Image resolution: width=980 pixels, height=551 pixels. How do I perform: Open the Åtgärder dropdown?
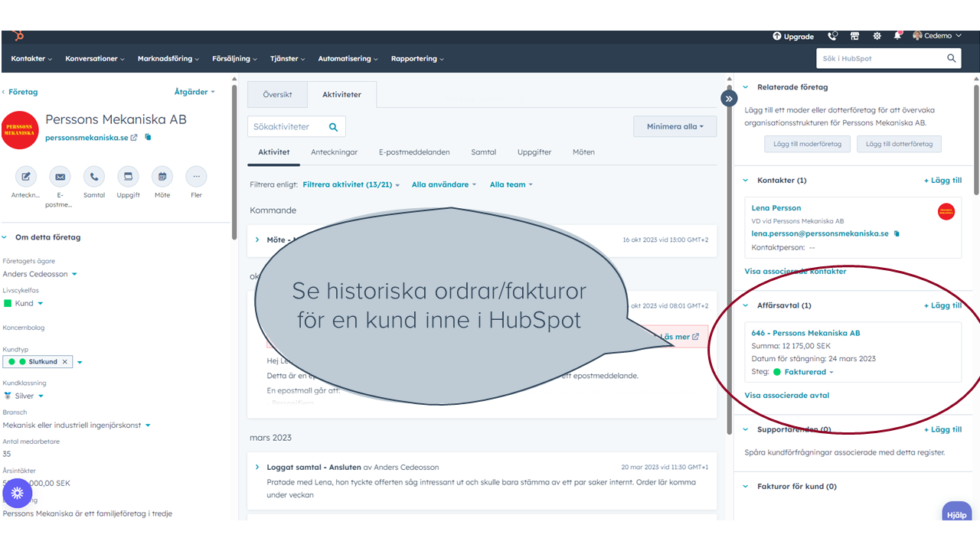(x=194, y=92)
